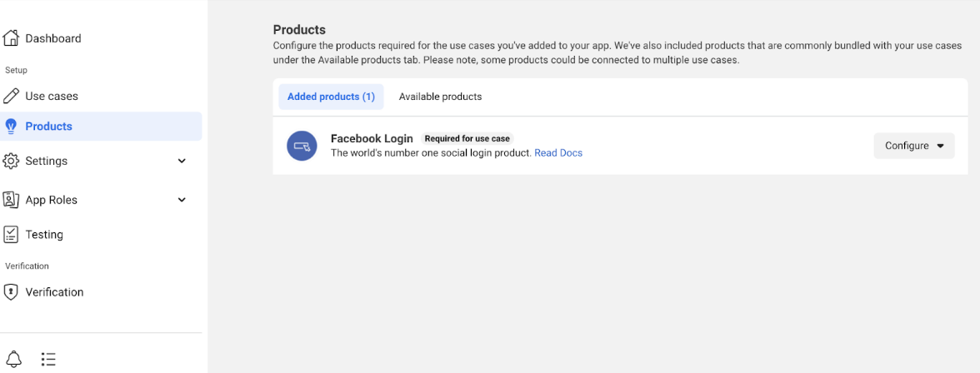Go to the Dashboard sidebar item
This screenshot has width=980, height=373.
101,38
